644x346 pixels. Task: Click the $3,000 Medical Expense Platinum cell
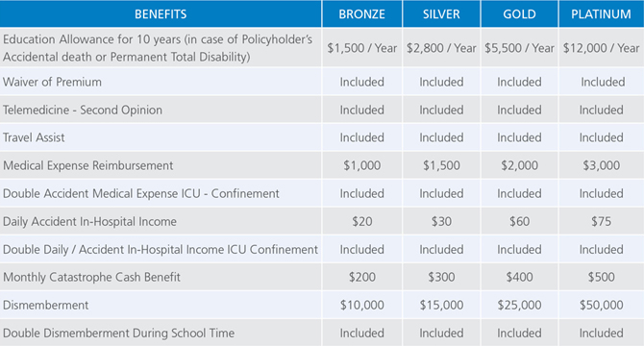[602, 165]
